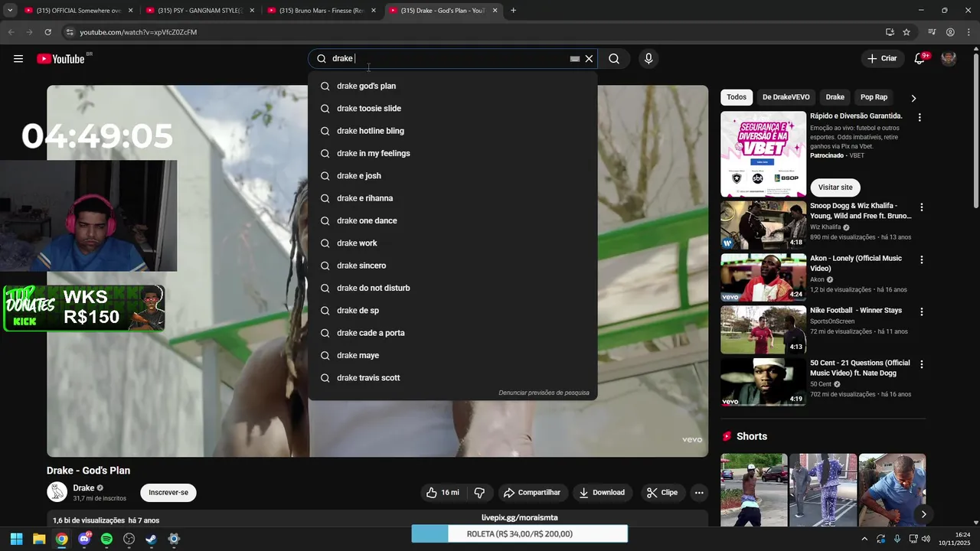Open the account avatar menu
Image resolution: width=980 pixels, height=551 pixels.
[x=949, y=59]
